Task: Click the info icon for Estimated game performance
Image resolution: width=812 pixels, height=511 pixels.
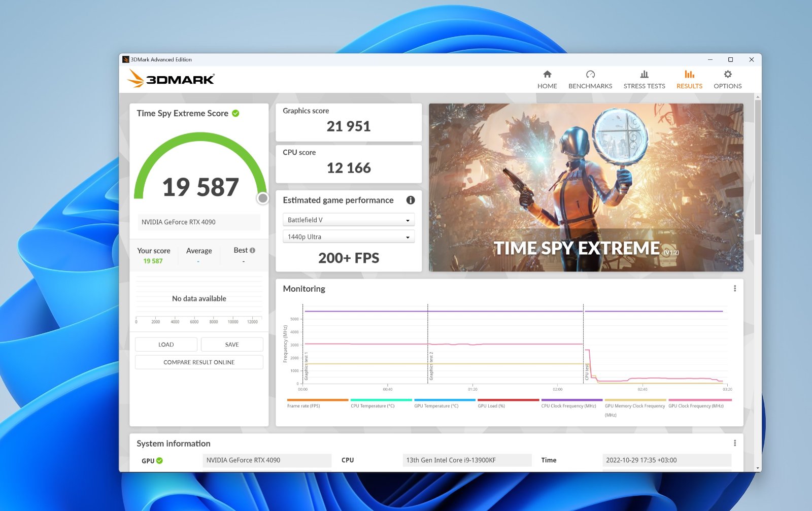Action: pyautogui.click(x=411, y=200)
